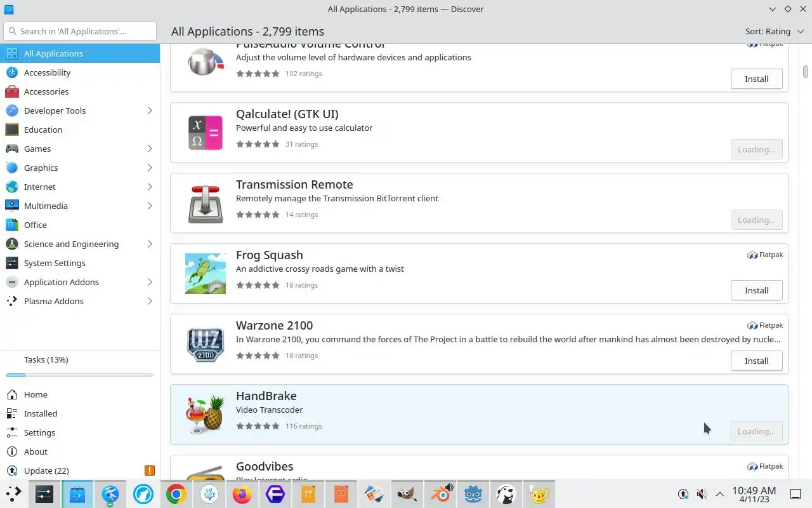812x508 pixels.
Task: Focus the search in All Applications field
Action: pos(80,31)
